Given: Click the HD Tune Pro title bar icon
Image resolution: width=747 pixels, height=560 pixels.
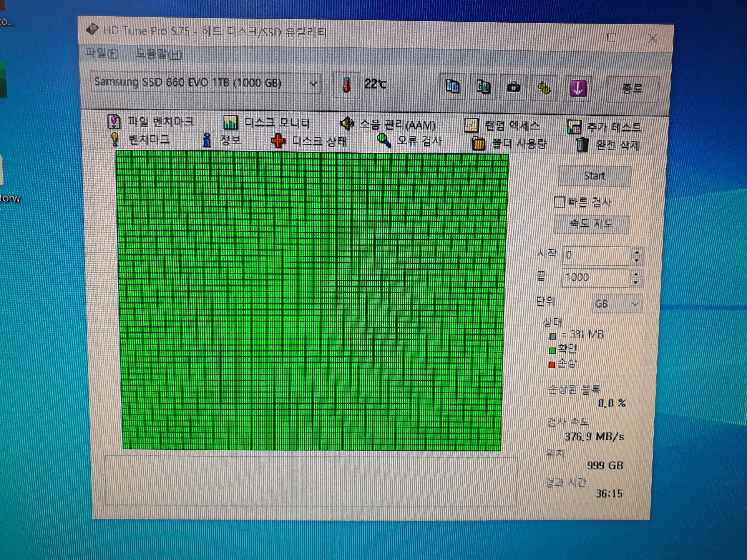Looking at the screenshot, I should point(92,29).
